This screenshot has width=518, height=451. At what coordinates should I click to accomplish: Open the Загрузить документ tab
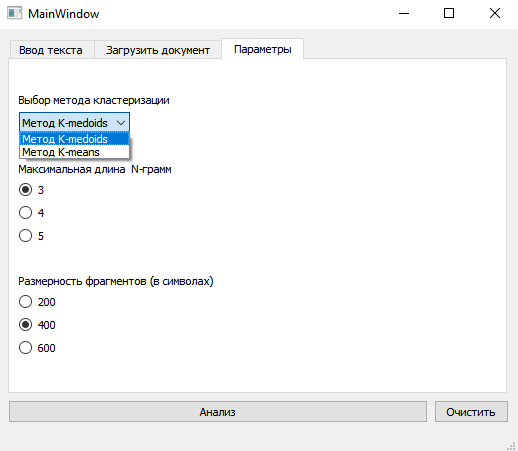click(158, 50)
